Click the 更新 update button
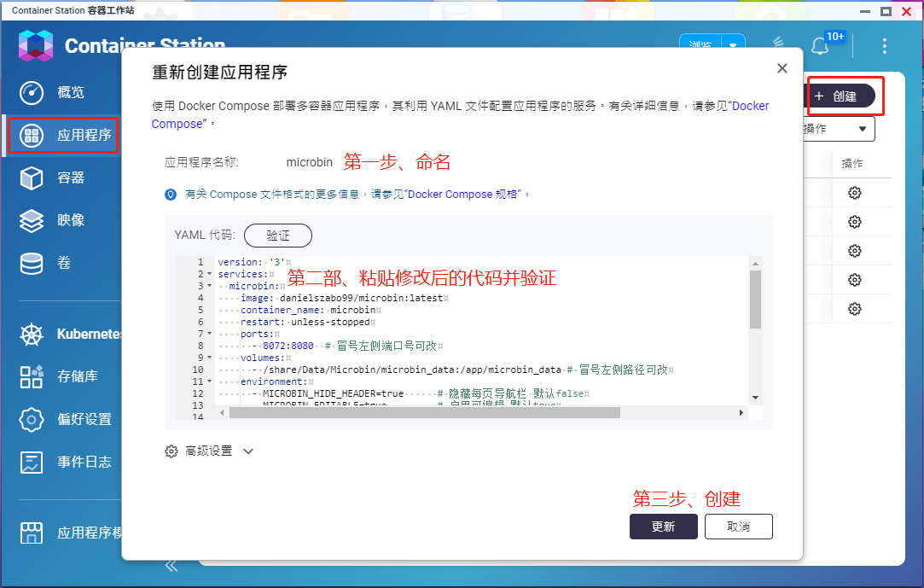 point(664,527)
